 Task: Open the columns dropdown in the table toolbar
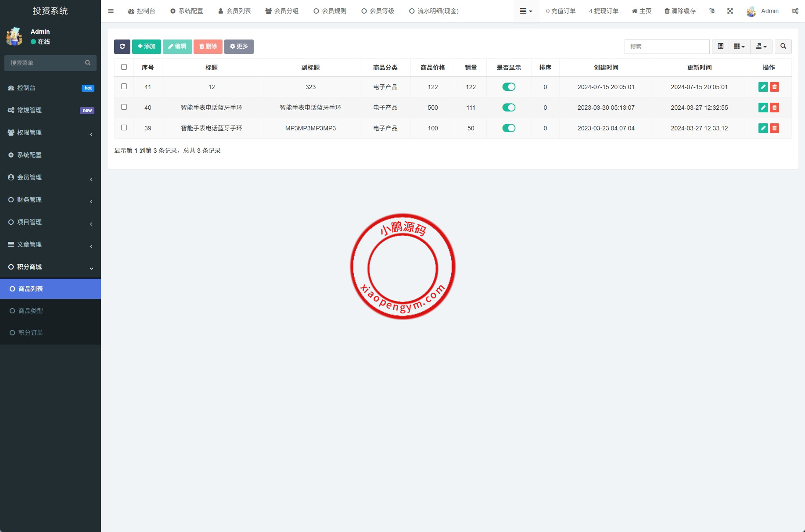tap(740, 47)
